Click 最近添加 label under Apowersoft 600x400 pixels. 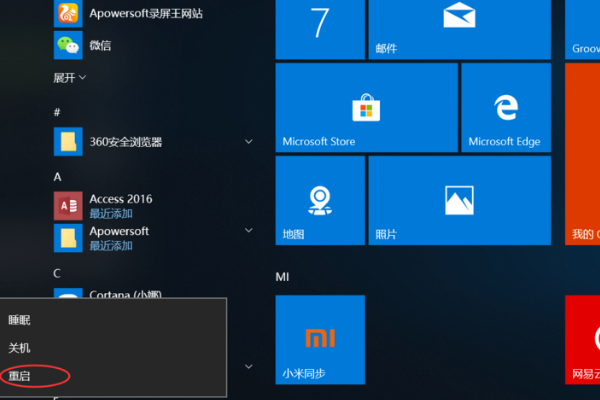point(111,246)
